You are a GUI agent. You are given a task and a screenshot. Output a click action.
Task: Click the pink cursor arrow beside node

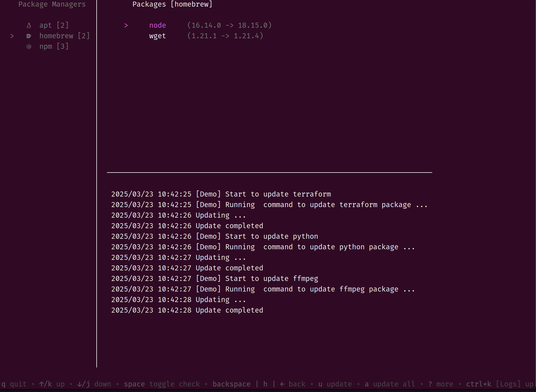tap(126, 25)
